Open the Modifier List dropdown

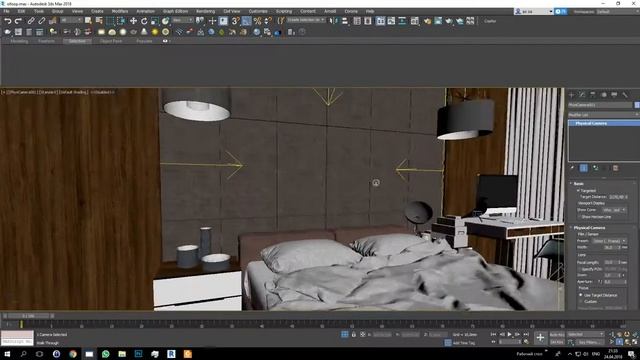tap(603, 115)
